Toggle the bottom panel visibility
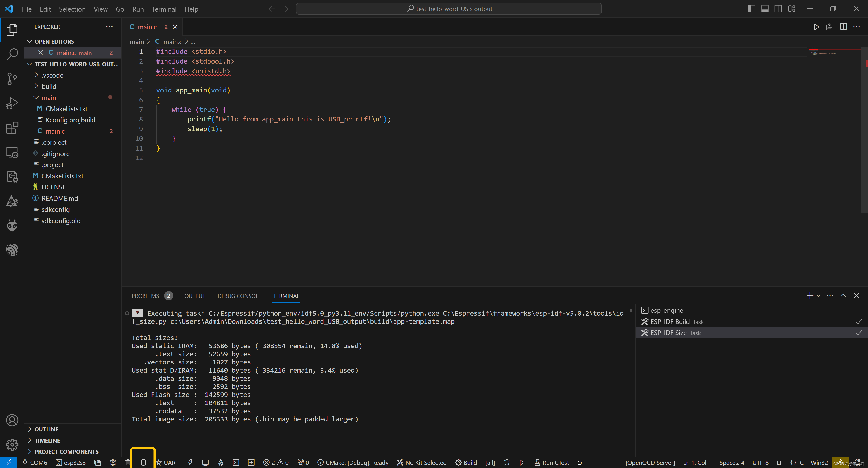868x468 pixels. click(765, 9)
